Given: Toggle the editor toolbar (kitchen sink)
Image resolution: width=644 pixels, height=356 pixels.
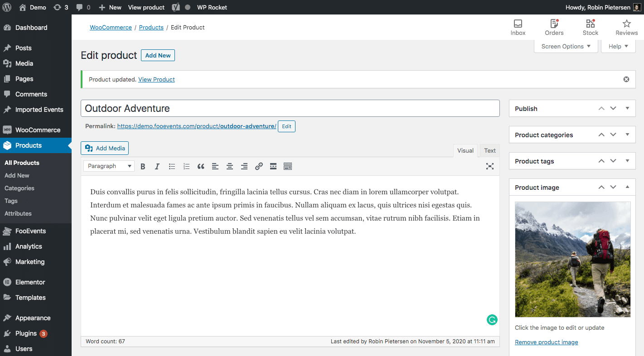Looking at the screenshot, I should (x=288, y=166).
